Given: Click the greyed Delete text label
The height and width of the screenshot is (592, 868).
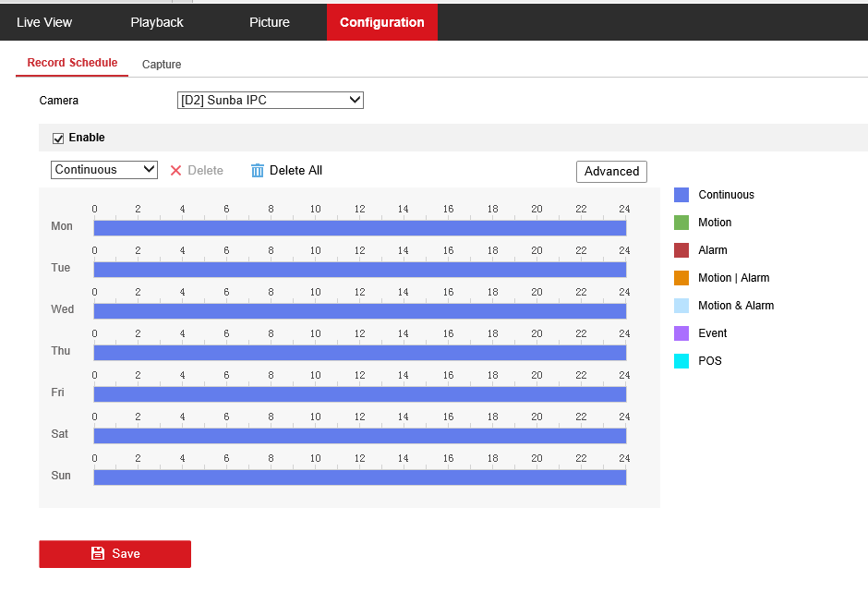Looking at the screenshot, I should 205,171.
